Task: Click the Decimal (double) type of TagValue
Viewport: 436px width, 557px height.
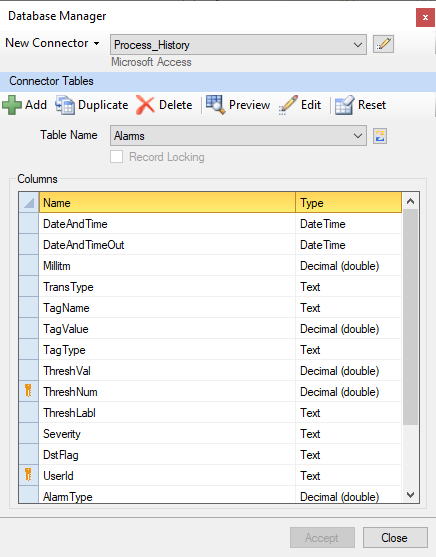Action: click(x=349, y=329)
